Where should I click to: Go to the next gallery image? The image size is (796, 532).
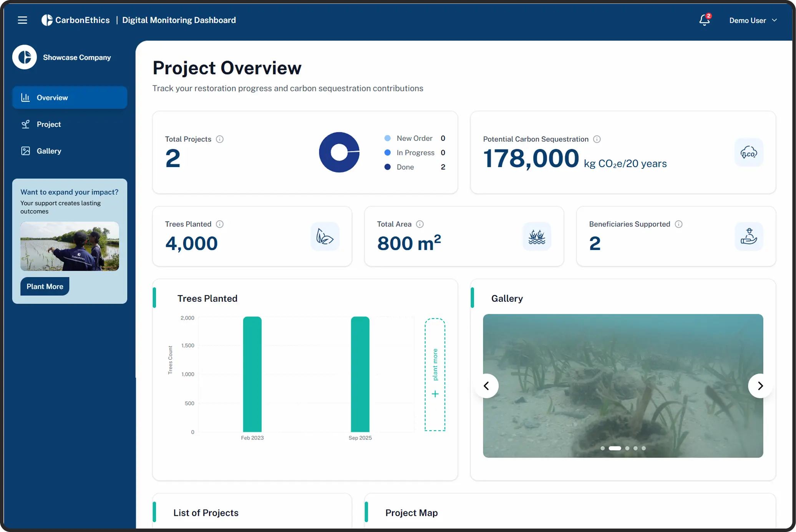click(760, 386)
